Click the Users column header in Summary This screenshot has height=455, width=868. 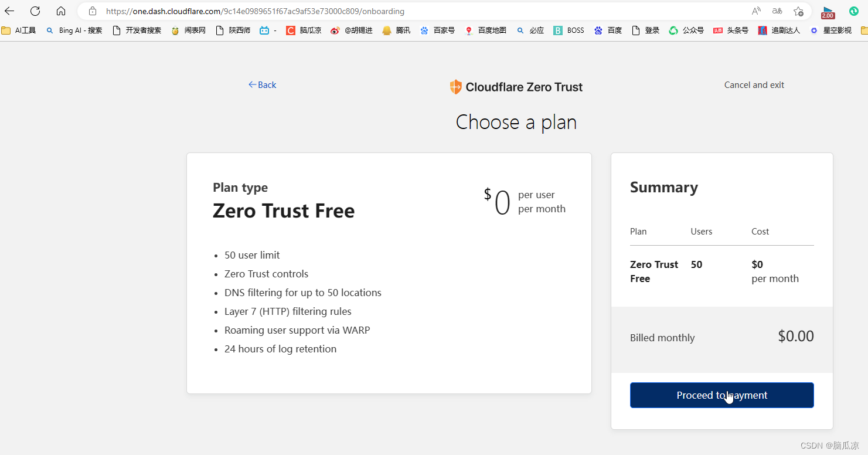pyautogui.click(x=702, y=232)
